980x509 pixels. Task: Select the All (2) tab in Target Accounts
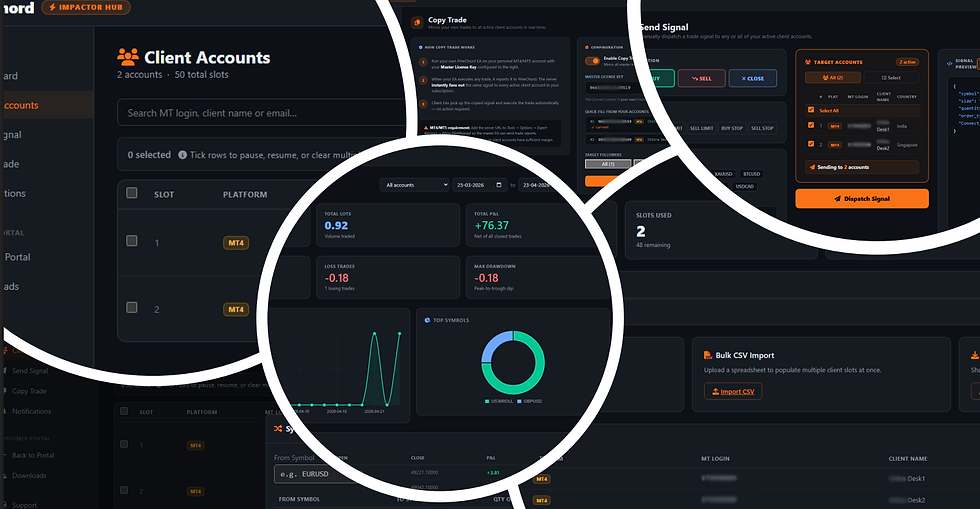click(832, 78)
